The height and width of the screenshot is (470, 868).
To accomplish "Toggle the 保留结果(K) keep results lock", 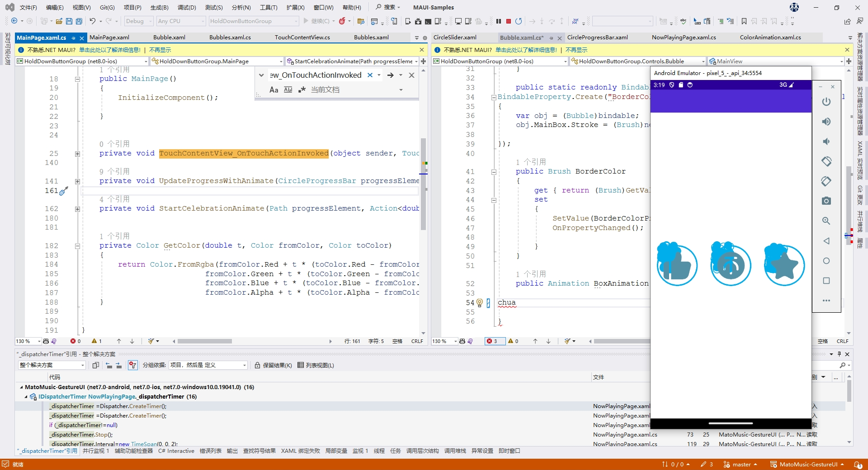I will click(x=273, y=365).
